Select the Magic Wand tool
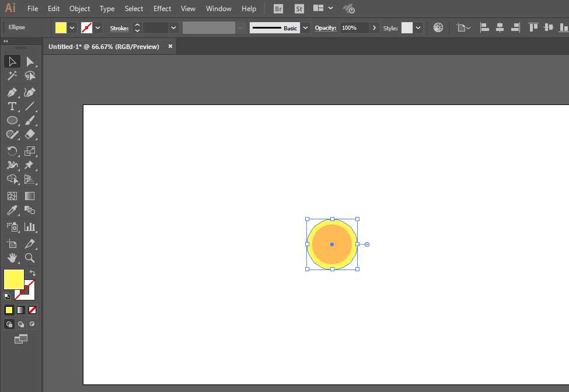The width and height of the screenshot is (569, 392). (12, 76)
